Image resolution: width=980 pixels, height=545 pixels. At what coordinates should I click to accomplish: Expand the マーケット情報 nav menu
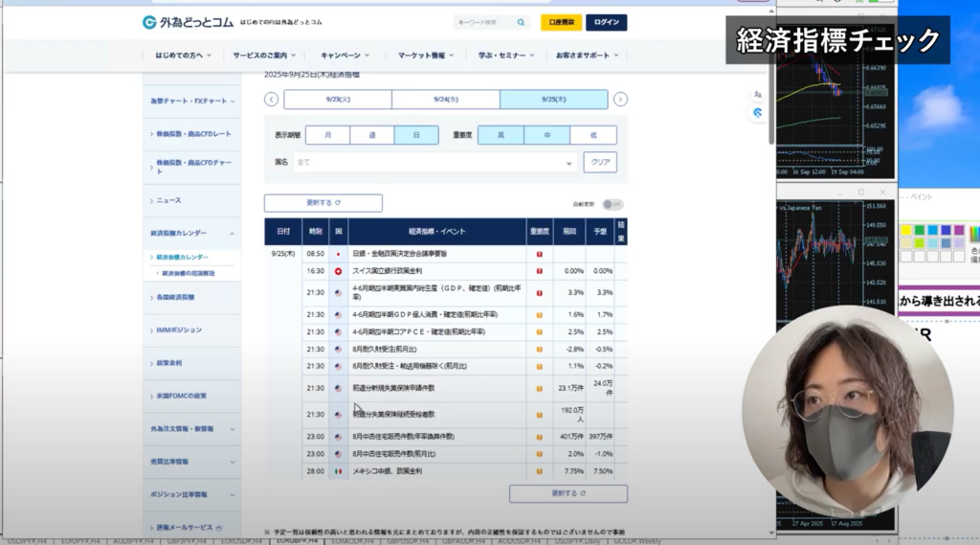tap(427, 56)
